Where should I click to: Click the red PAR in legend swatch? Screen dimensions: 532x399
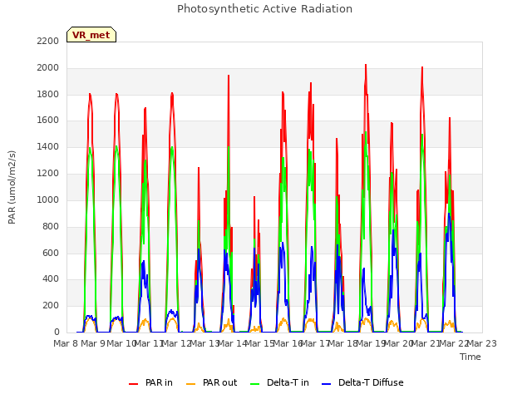tap(133, 384)
